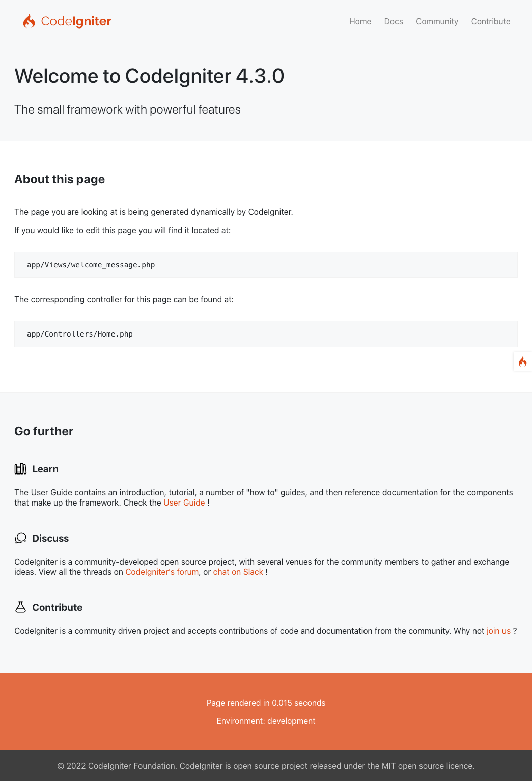Open the chat on Slack link
532x781 pixels.
coord(238,572)
